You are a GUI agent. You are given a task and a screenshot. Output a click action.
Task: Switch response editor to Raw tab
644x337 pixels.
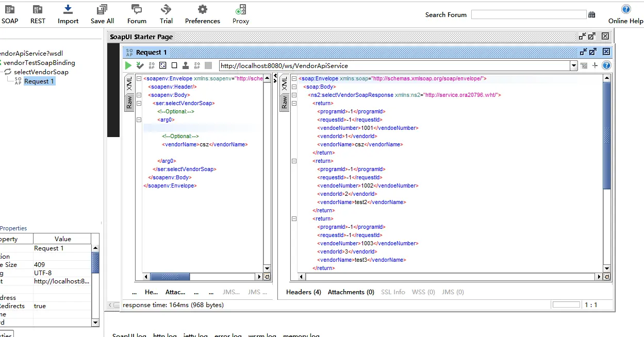coord(284,103)
